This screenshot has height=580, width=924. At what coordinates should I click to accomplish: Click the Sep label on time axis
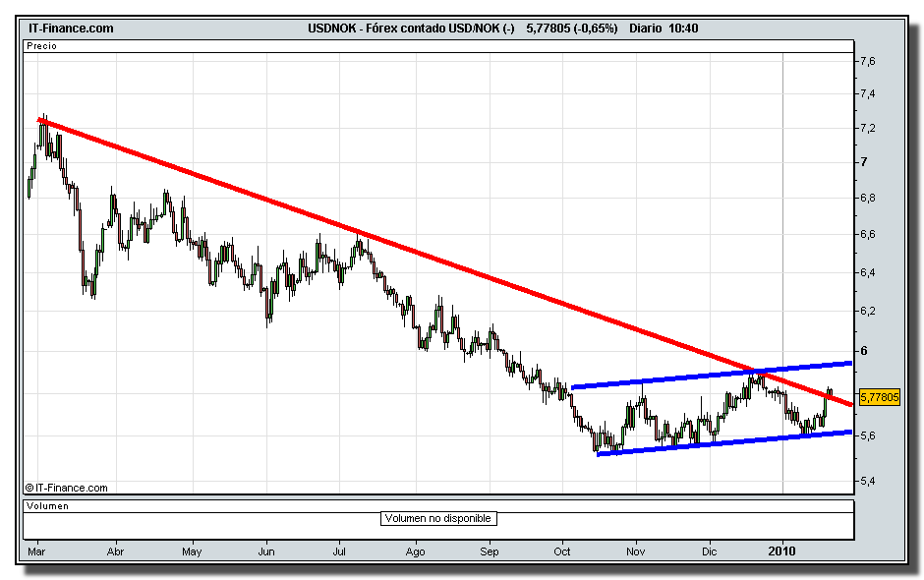[x=490, y=551]
